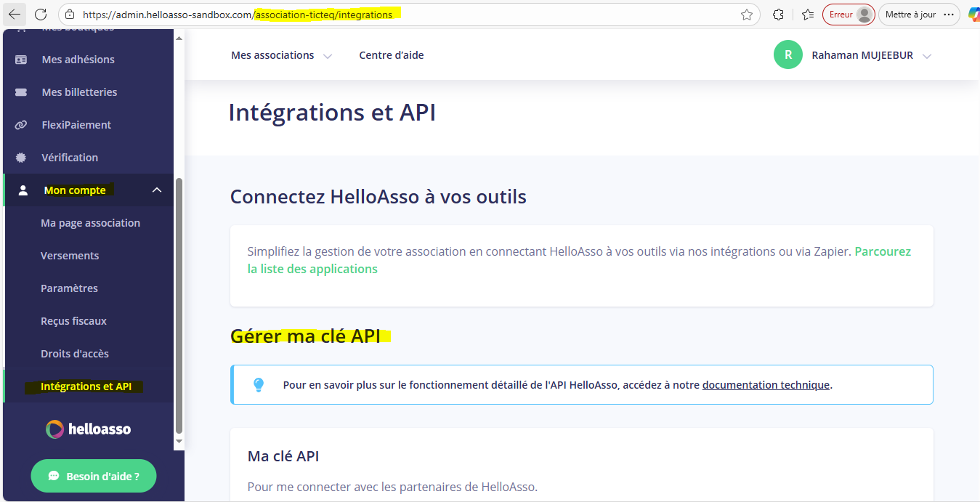Click the Vérification badge icon

21,158
